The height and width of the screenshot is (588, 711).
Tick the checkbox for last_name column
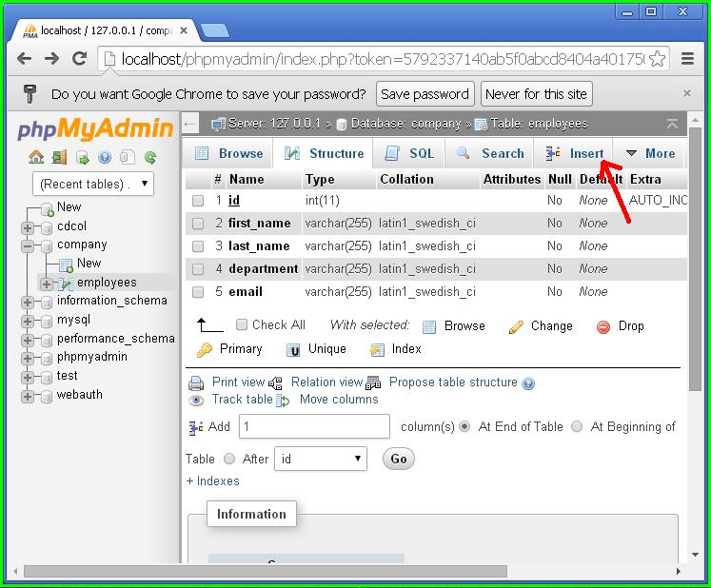[x=198, y=246]
